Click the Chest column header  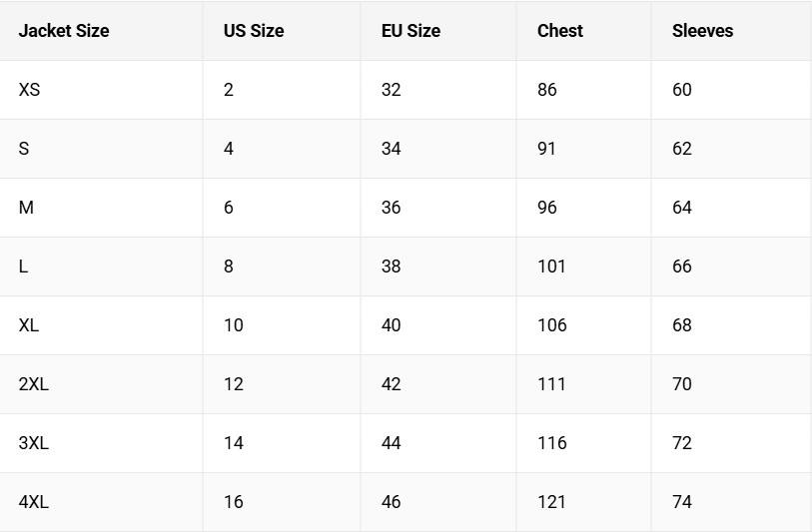pyautogui.click(x=560, y=31)
